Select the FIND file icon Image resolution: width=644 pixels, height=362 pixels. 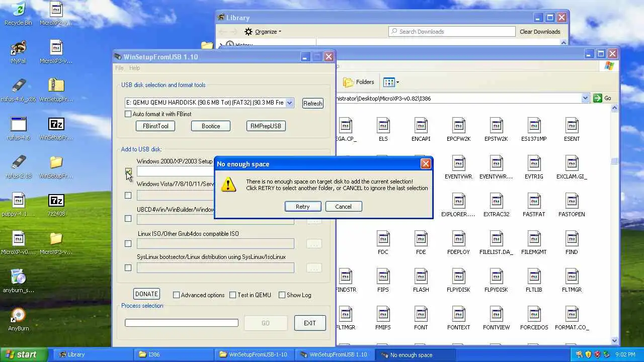(x=572, y=243)
